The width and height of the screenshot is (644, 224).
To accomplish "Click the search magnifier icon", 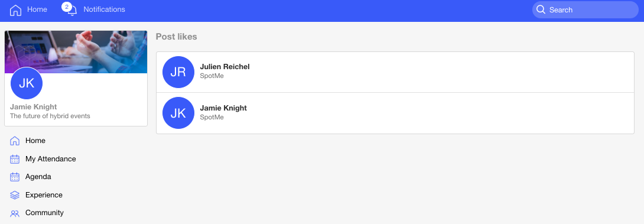I will [x=541, y=9].
